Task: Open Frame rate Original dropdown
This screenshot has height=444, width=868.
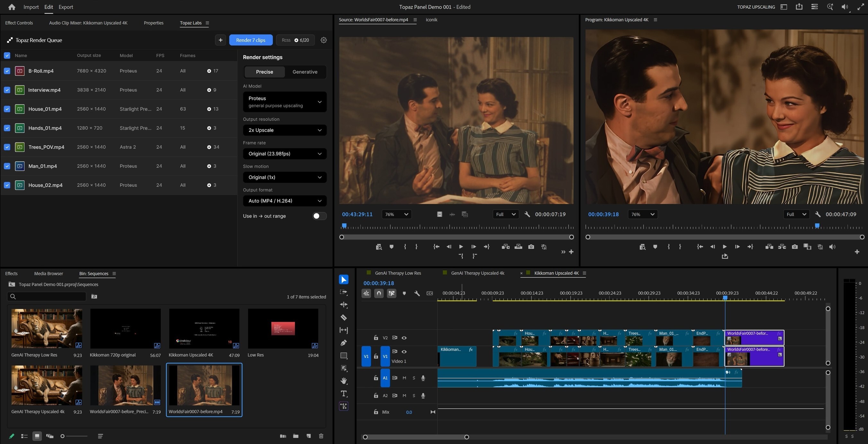Action: (x=285, y=154)
